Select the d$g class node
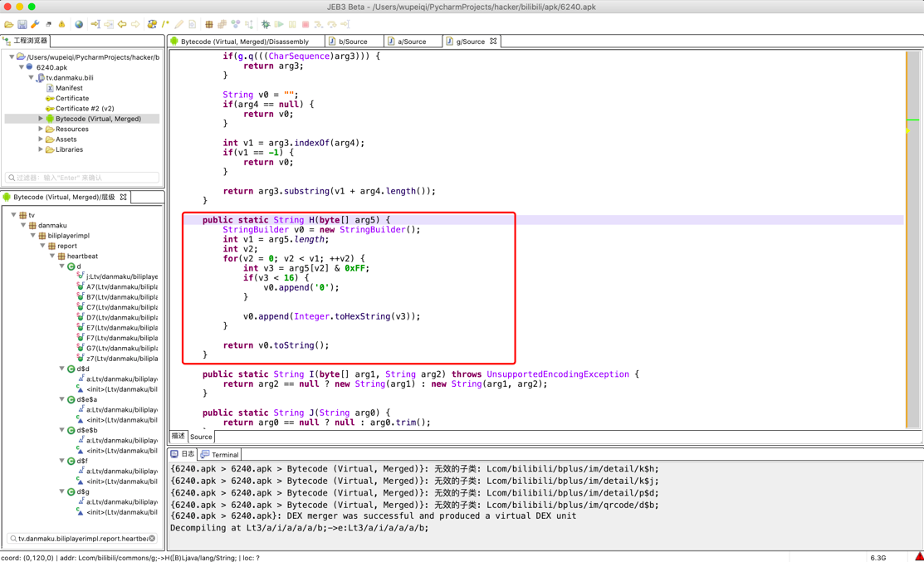924x562 pixels. pyautogui.click(x=82, y=491)
